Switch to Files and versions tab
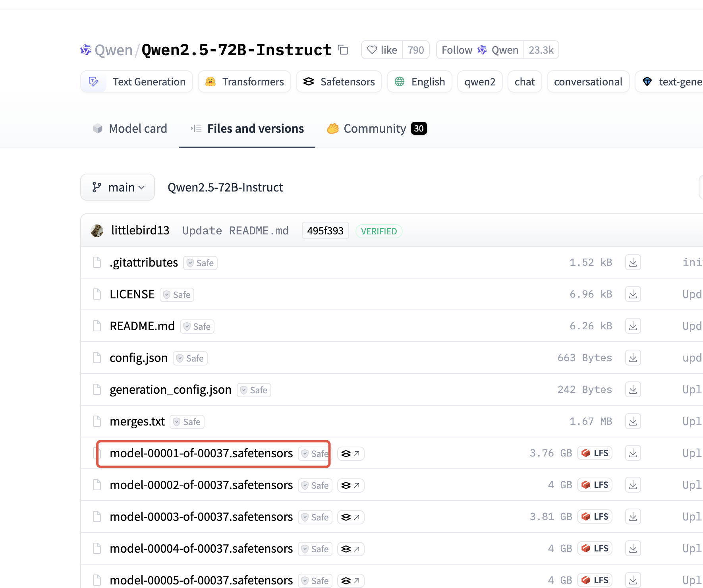This screenshot has height=588, width=703. (x=247, y=128)
